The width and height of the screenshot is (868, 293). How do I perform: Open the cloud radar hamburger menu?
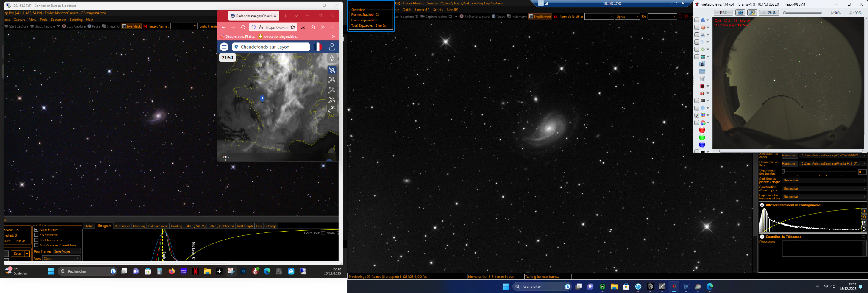[224, 47]
